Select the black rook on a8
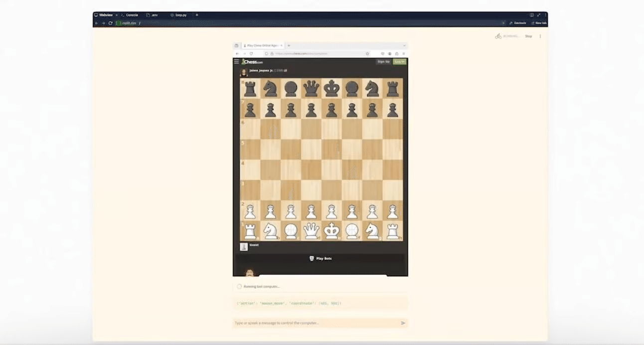The height and width of the screenshot is (345, 644). pos(250,89)
